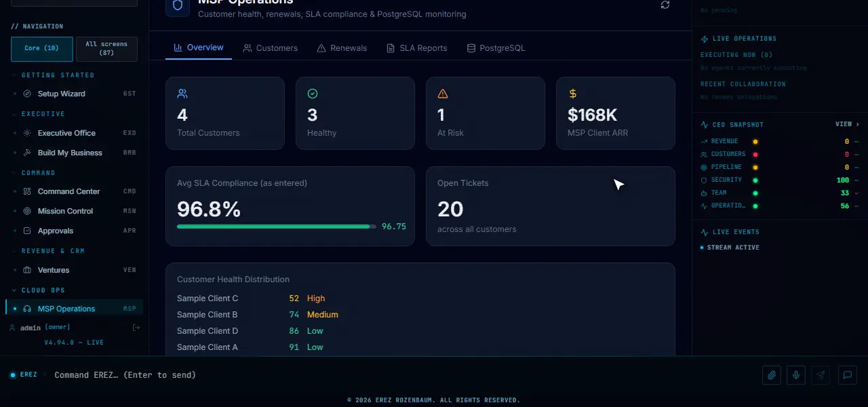Open the SLA Reports tab
The width and height of the screenshot is (868, 407).
tap(417, 48)
